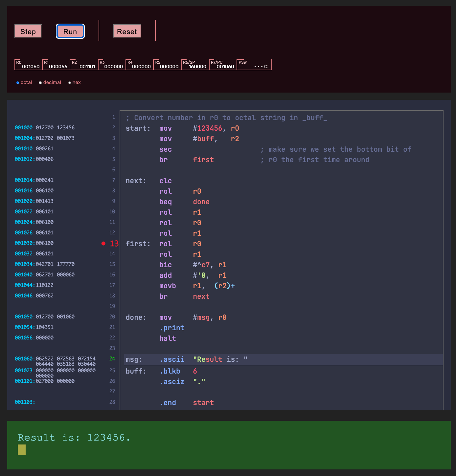Click the R1 register value 000066

(58, 67)
